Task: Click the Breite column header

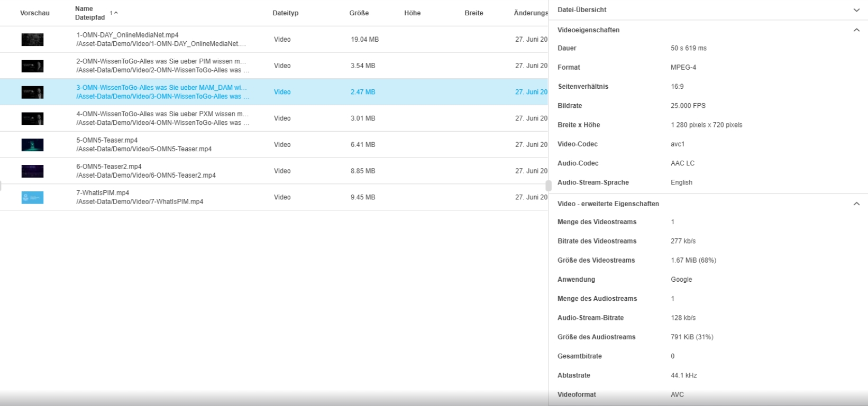Action: pos(473,13)
